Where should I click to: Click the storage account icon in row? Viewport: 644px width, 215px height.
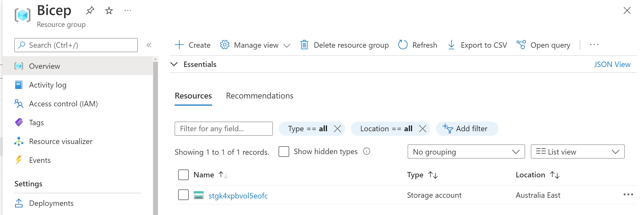pyautogui.click(x=199, y=195)
